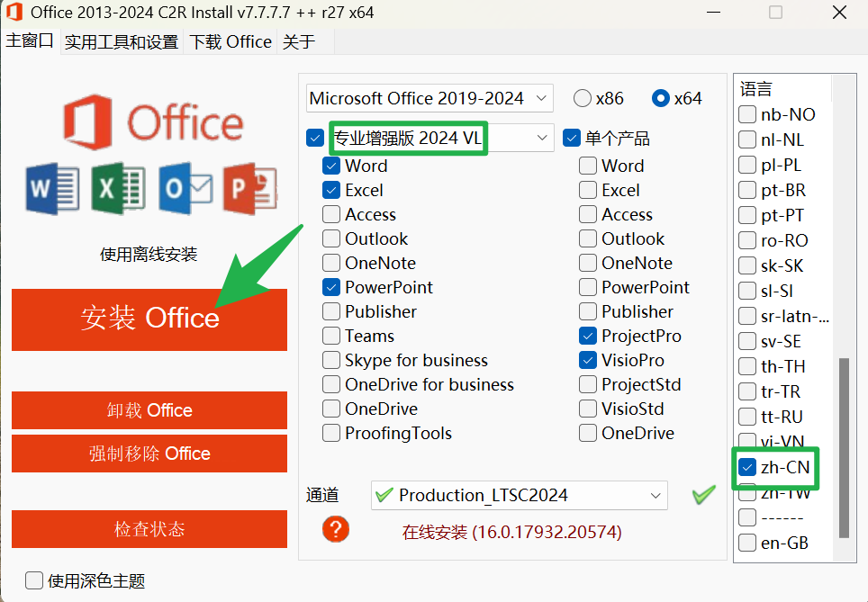The image size is (868, 602).
Task: Click the 检查状态 button
Action: click(x=149, y=529)
